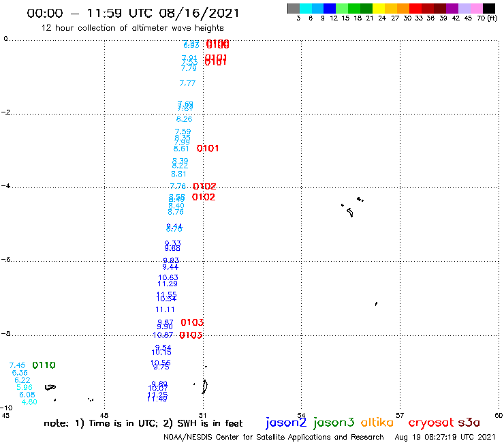The width and height of the screenshot is (504, 443).
Task: Click the yellow swatch in the legend bar
Action: point(379,8)
